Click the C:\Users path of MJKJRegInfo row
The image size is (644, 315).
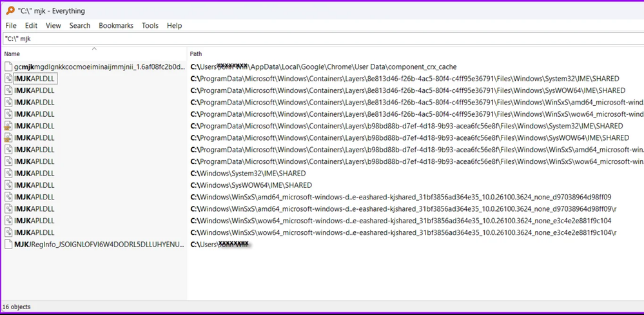tap(220, 244)
